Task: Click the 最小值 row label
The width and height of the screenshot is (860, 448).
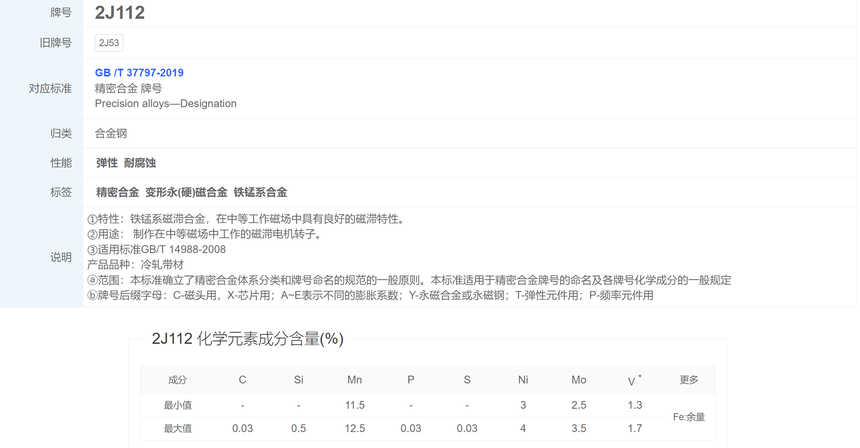Action: pos(178,405)
